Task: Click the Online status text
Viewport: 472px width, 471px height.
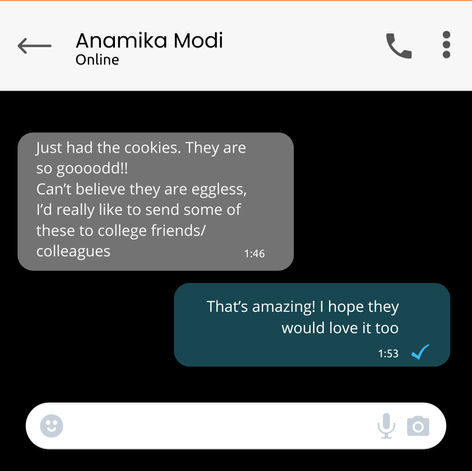Action: pos(97,60)
